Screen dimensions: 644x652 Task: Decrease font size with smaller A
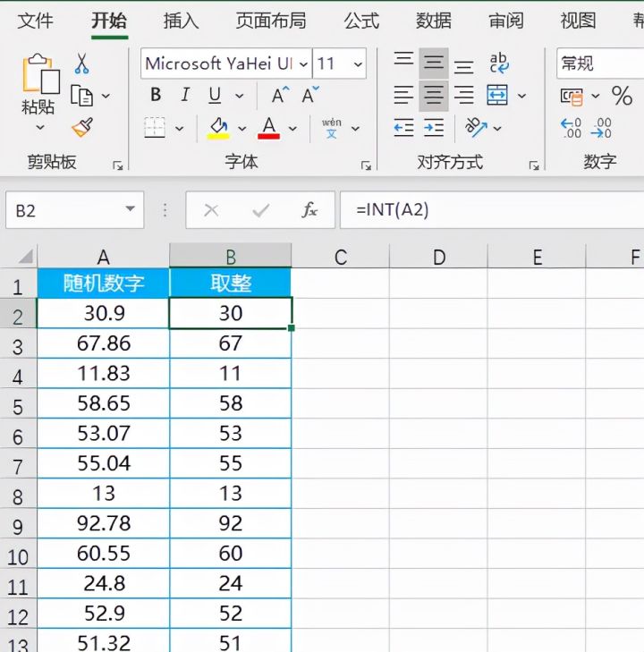[x=310, y=95]
